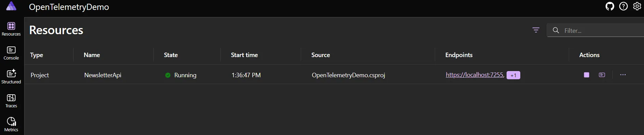The height and width of the screenshot is (135, 644).
Task: Select the NewsletterApi resource row
Action: (x=334, y=75)
